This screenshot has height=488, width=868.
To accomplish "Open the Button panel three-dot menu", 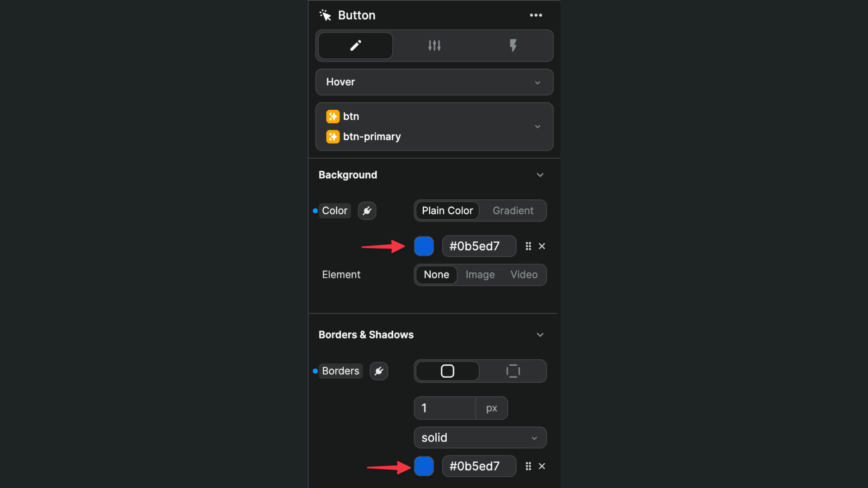I will click(536, 15).
